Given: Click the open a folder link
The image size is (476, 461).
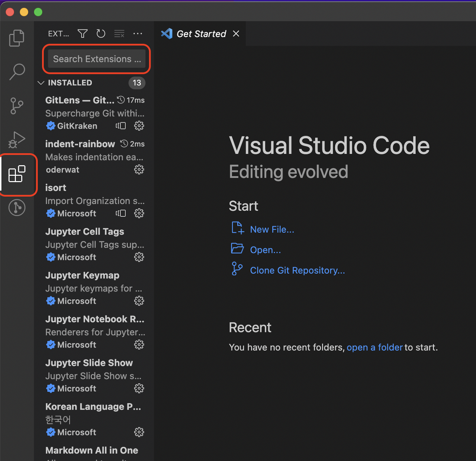Looking at the screenshot, I should coord(375,347).
